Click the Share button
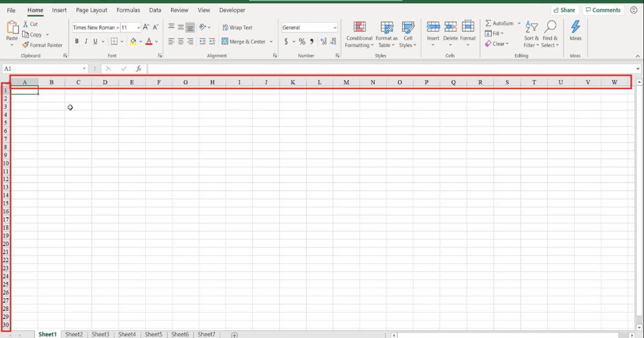Viewport: 644px width, 338px height. click(565, 10)
